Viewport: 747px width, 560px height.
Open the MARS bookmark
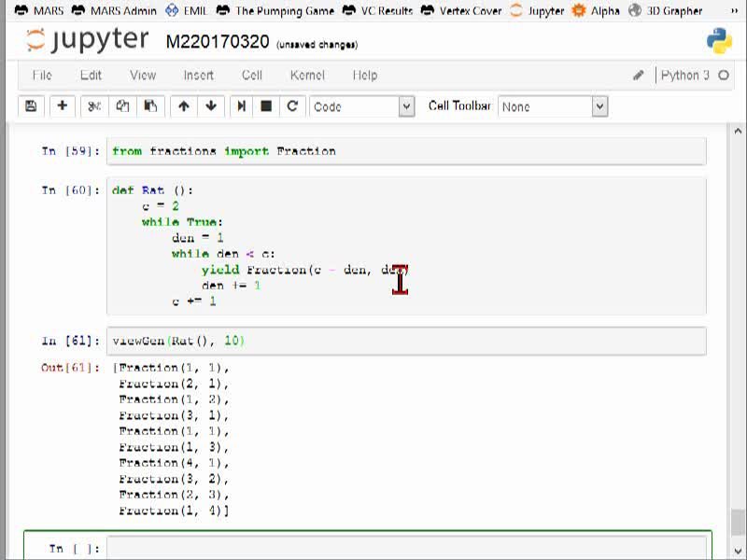click(x=39, y=10)
